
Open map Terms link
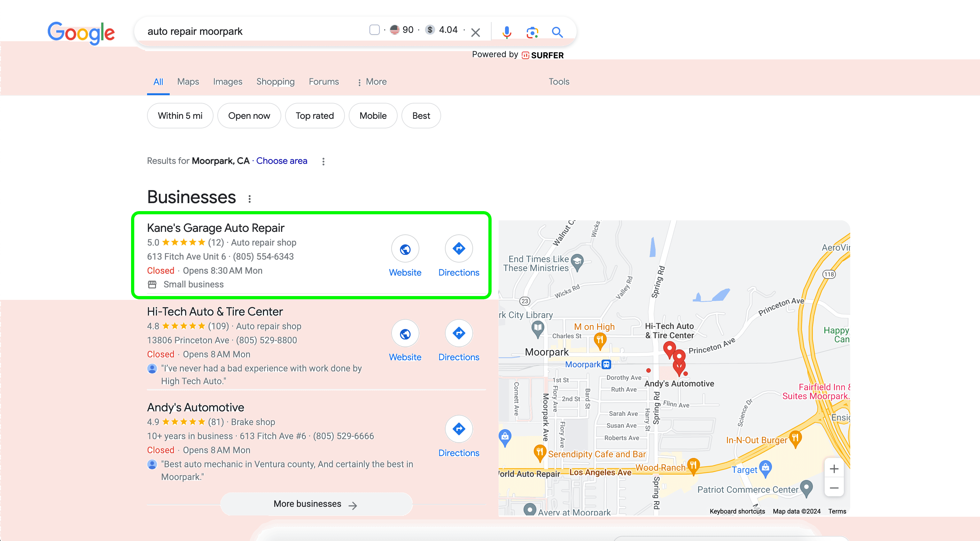[837, 511]
